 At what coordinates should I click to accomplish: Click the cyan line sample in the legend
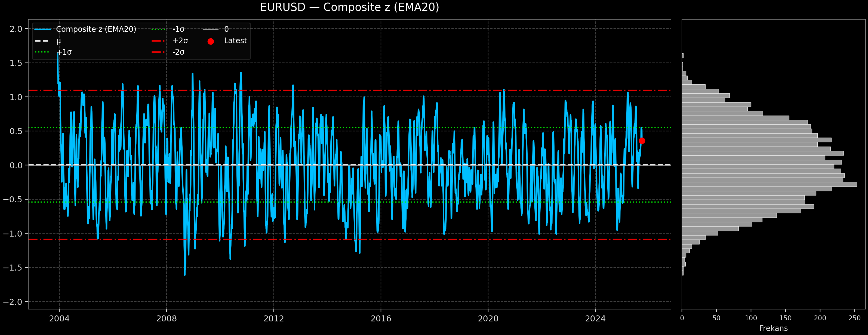click(x=43, y=30)
